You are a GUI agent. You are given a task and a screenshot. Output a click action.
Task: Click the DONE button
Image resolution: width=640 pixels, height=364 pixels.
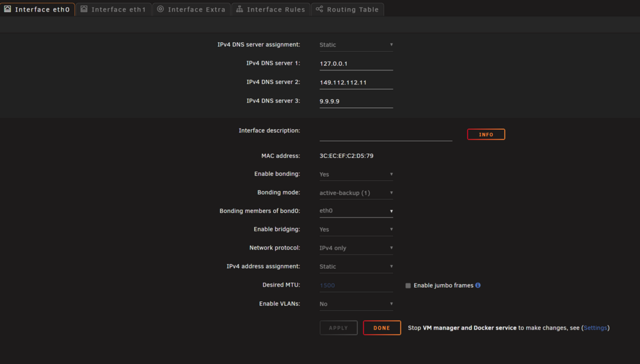tap(381, 328)
